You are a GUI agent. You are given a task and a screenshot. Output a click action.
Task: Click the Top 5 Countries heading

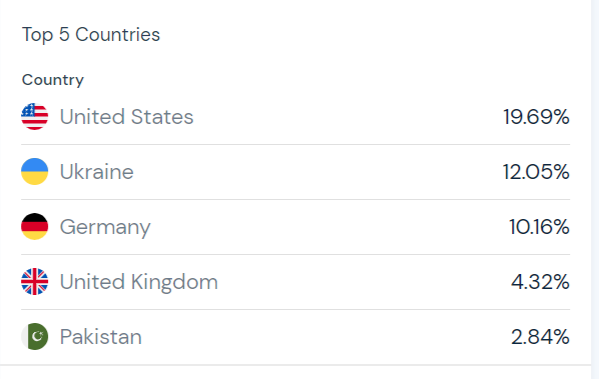click(91, 35)
